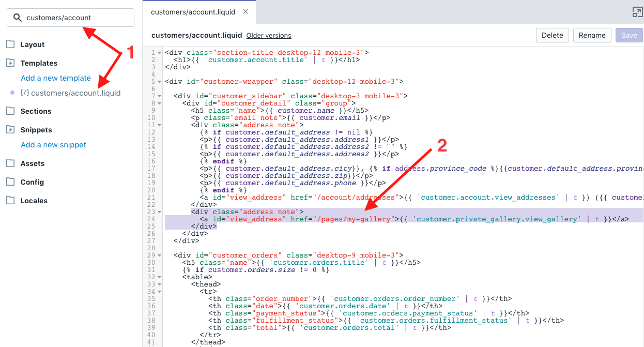Click the Locales folder icon
The image size is (644, 347).
[x=10, y=201]
